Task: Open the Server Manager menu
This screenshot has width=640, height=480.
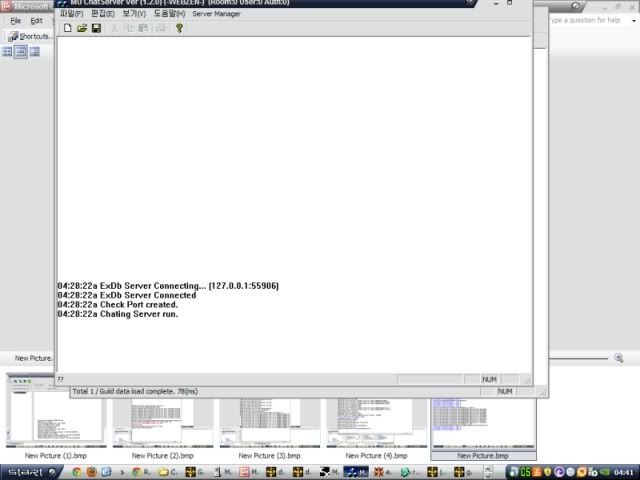Action: [216, 14]
